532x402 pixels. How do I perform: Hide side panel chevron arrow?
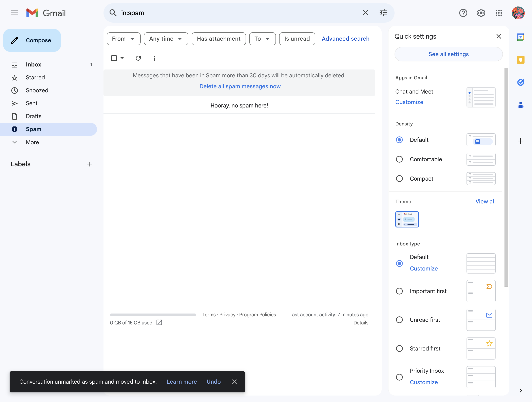coord(520,391)
